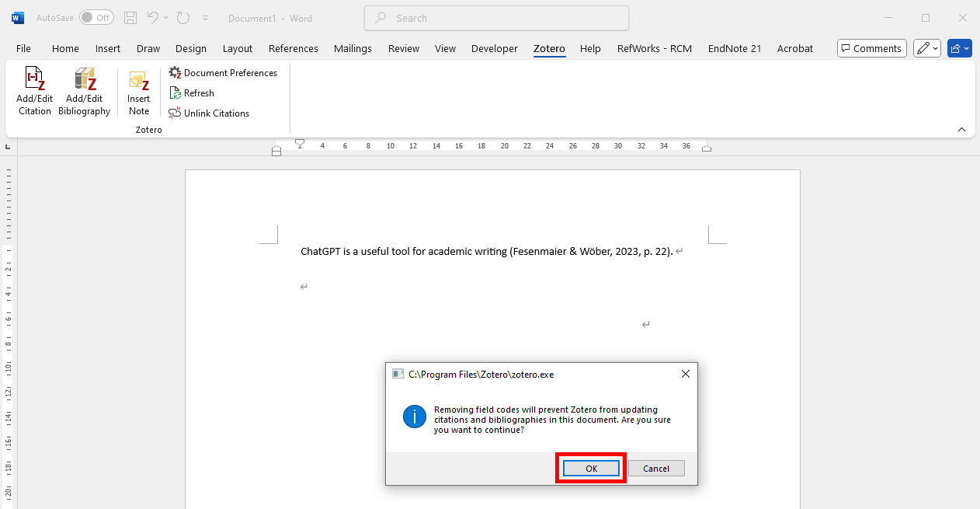Expand the Undo history dropdown arrow
The width and height of the screenshot is (980, 509).
tap(167, 18)
